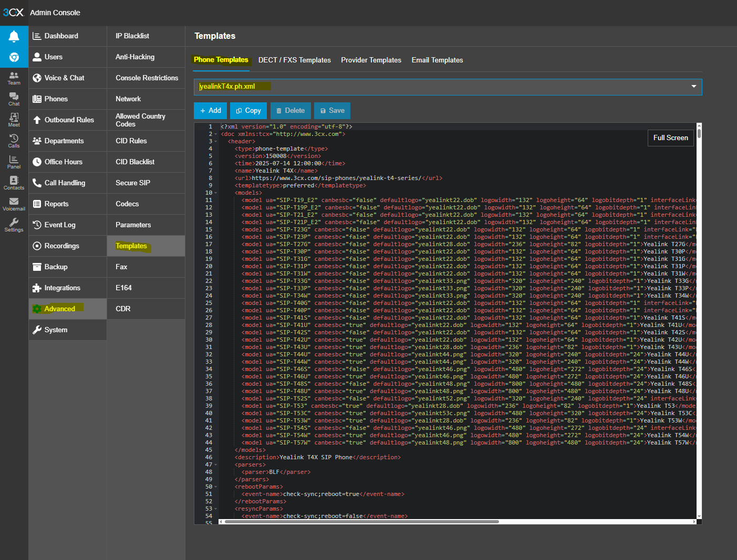
Task: Click the Reports list icon
Action: pyautogui.click(x=37, y=204)
